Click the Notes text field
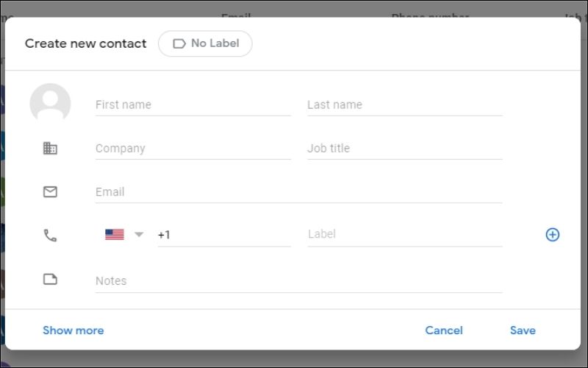Screen dimensions: 588x368 (299, 281)
